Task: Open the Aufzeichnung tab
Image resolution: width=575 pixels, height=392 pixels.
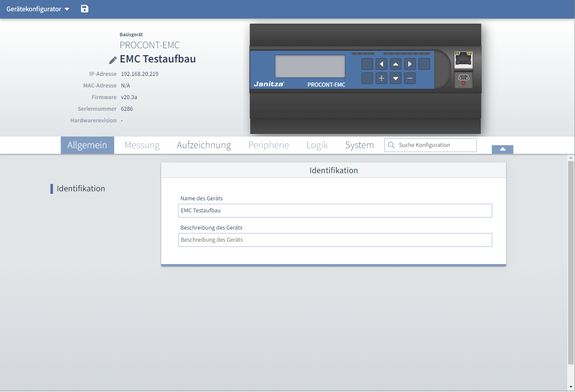Action: tap(204, 145)
